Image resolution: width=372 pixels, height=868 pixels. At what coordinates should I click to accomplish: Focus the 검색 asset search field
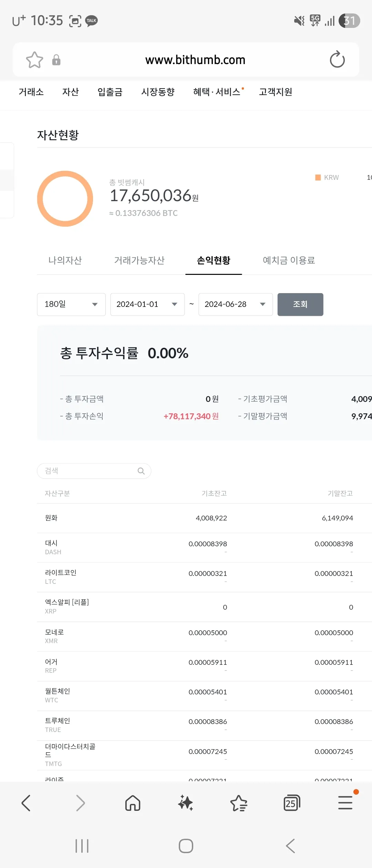pyautogui.click(x=94, y=471)
